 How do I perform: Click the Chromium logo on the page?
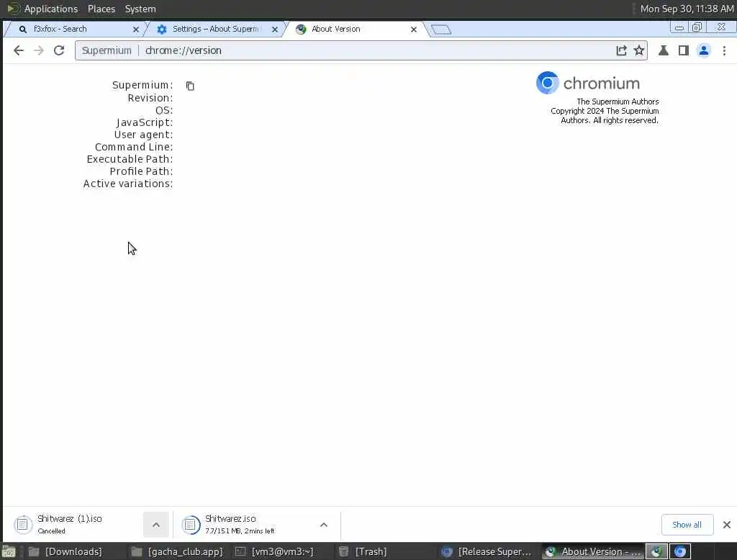click(547, 83)
